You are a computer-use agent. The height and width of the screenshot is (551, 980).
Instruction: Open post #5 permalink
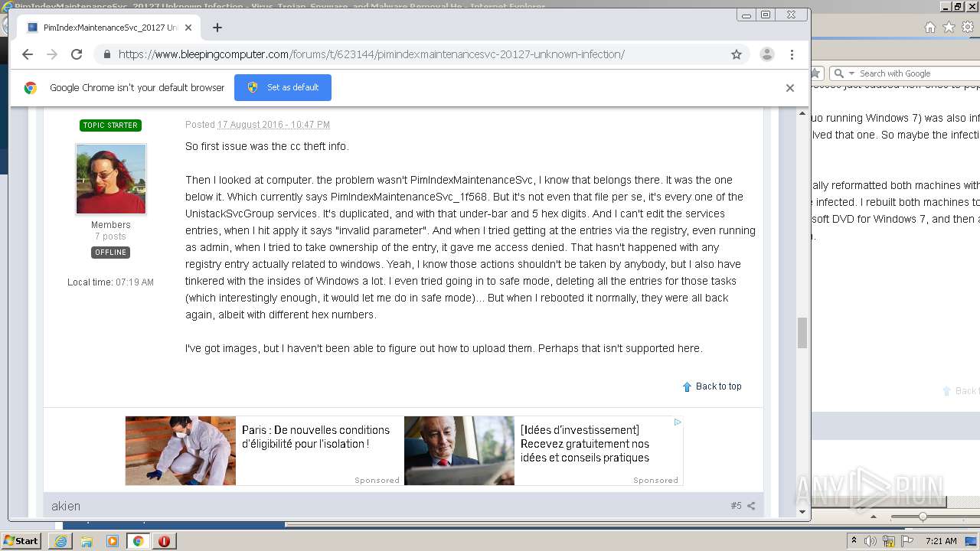click(736, 506)
